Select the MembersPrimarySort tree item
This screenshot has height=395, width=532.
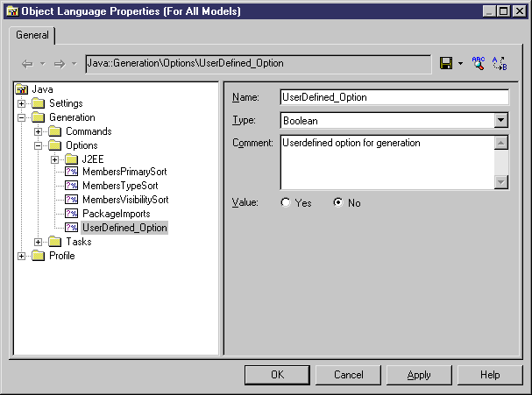[x=124, y=172]
